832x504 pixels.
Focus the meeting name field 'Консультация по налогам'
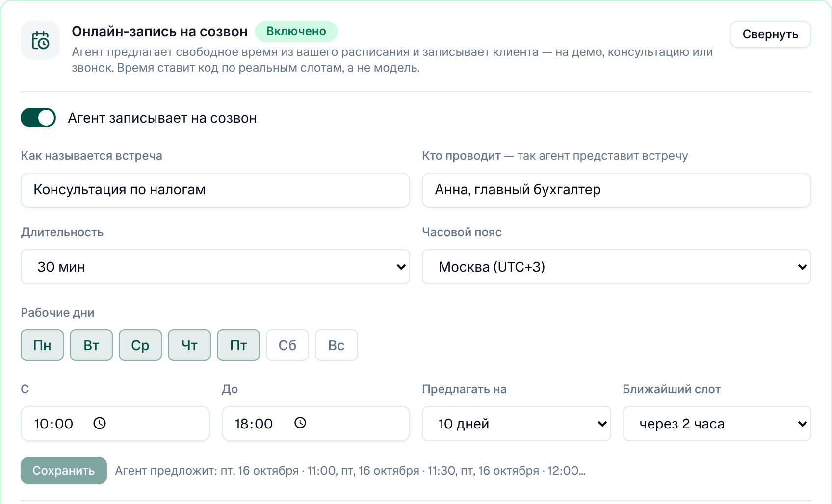215,190
